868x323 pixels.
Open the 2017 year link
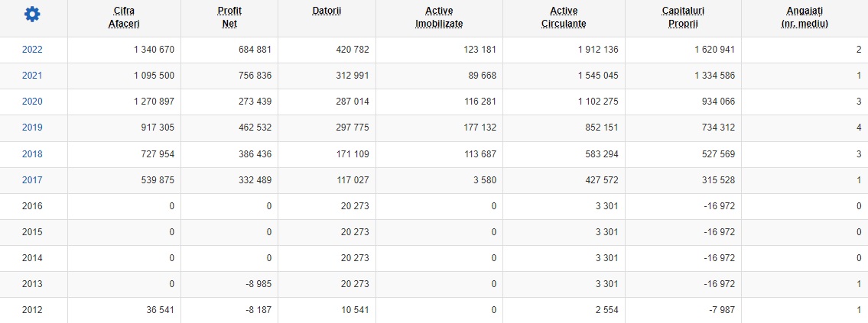[32, 179]
